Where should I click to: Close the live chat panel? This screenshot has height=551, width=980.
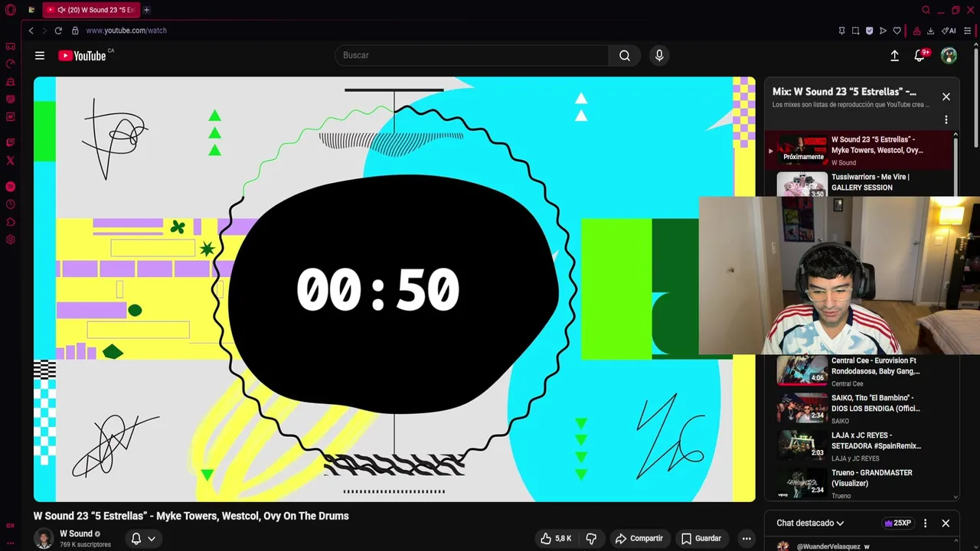pos(946,523)
